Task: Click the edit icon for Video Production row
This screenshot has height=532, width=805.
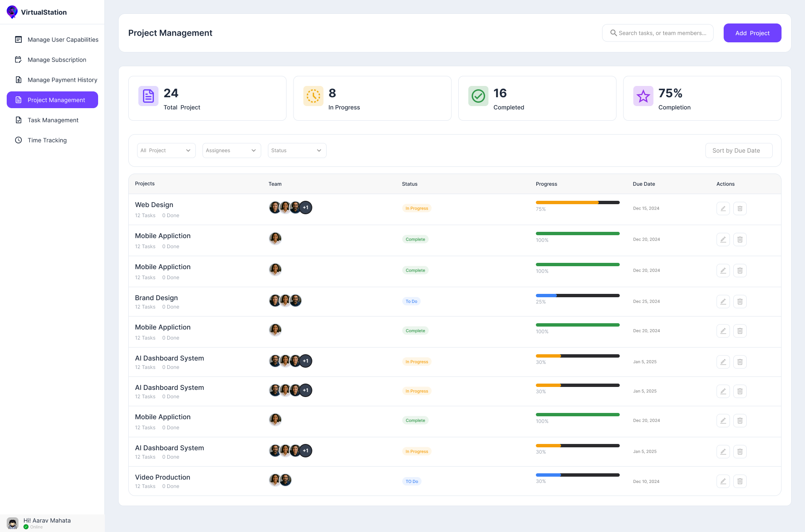Action: [723, 481]
